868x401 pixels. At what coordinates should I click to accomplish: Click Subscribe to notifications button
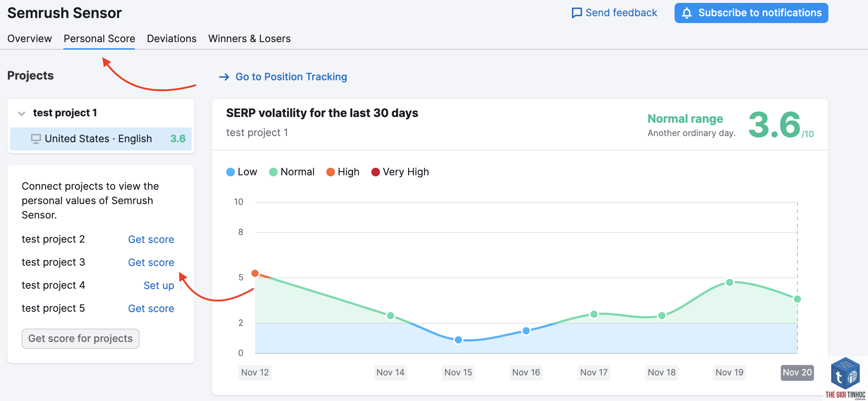tap(751, 13)
